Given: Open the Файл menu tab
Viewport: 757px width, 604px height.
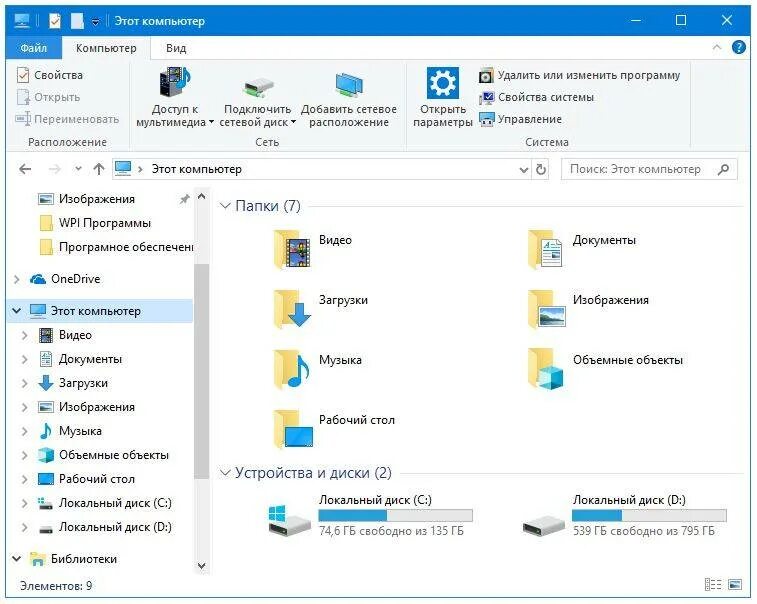Looking at the screenshot, I should (33, 48).
